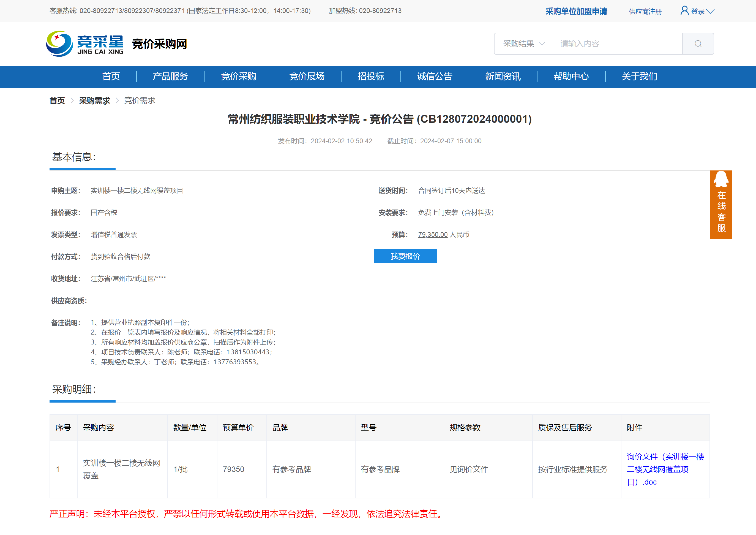Select 帮助中心 in navigation bar
The height and width of the screenshot is (535, 756).
click(x=571, y=77)
